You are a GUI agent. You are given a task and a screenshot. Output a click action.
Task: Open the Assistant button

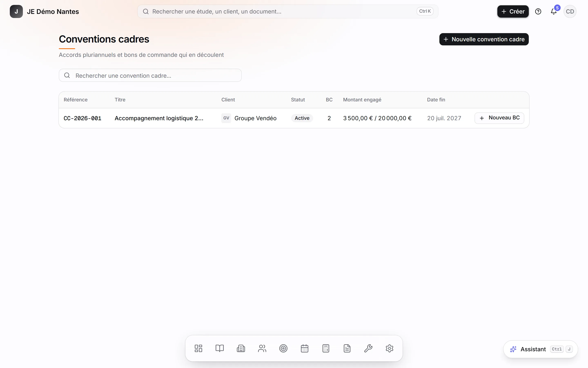(540, 349)
